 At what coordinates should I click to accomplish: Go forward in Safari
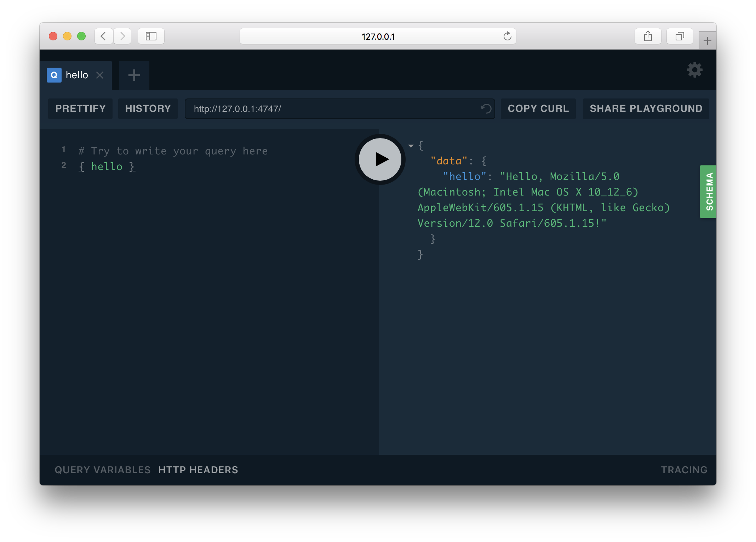122,36
